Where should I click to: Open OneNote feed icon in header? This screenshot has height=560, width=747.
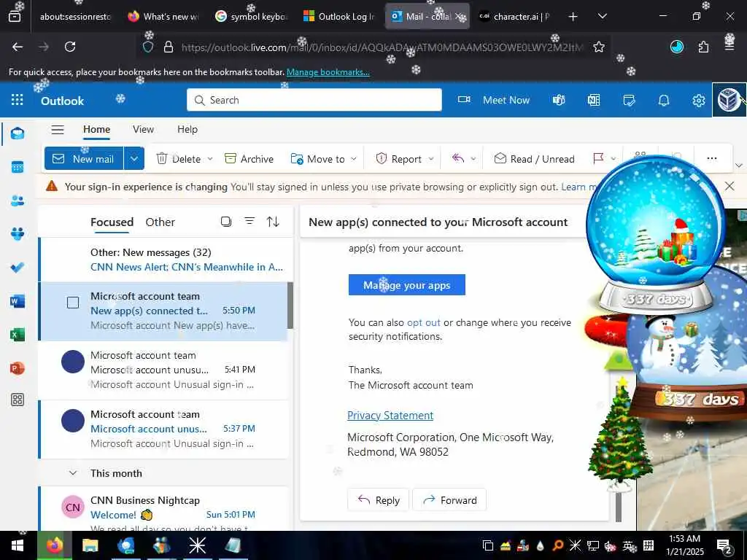[x=594, y=100]
